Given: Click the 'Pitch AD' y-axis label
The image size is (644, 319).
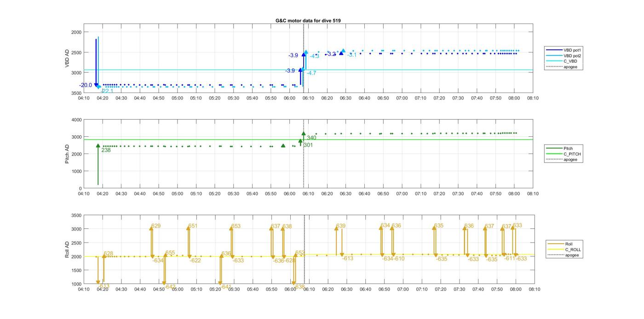Looking at the screenshot, I should pos(67,154).
